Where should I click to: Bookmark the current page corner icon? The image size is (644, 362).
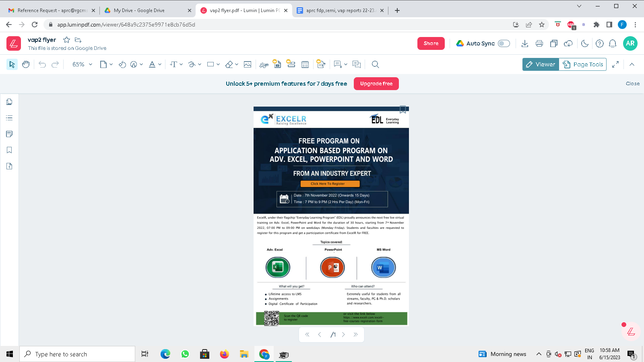[403, 109]
